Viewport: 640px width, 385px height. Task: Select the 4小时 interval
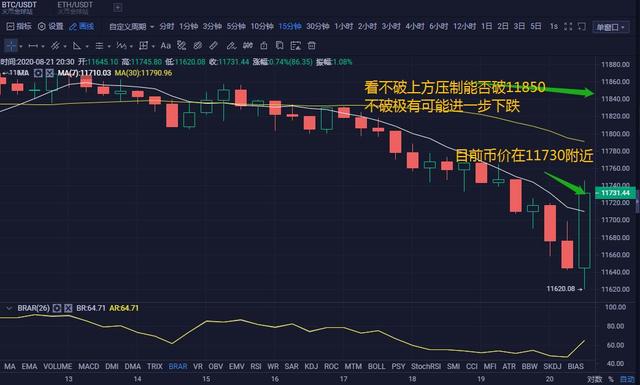[x=415, y=27]
